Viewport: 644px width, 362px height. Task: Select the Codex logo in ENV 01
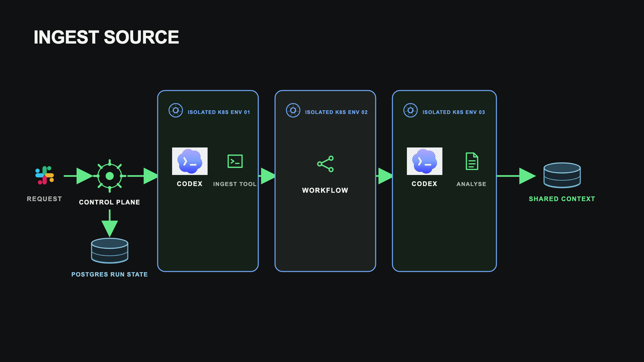click(190, 161)
